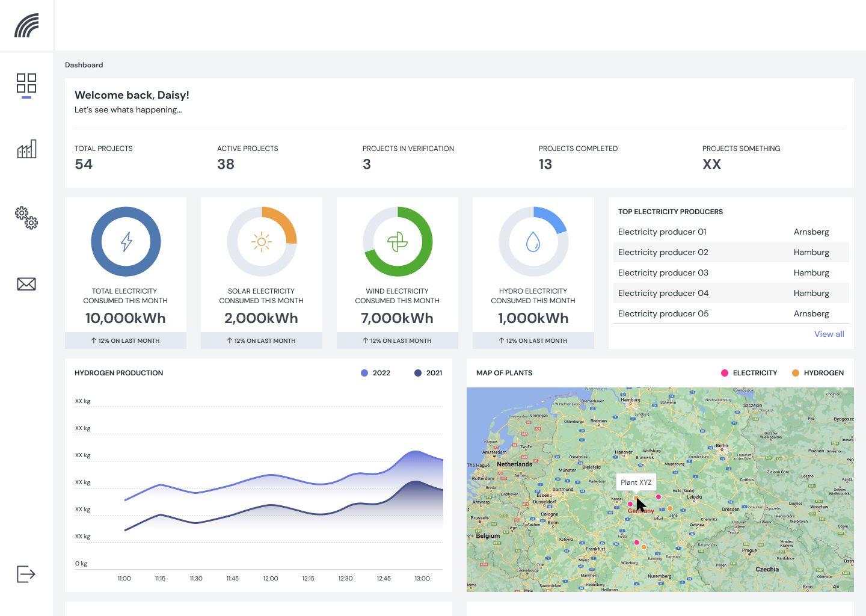The width and height of the screenshot is (866, 616).
Task: Select Electricity producer 01 row
Action: coord(731,232)
